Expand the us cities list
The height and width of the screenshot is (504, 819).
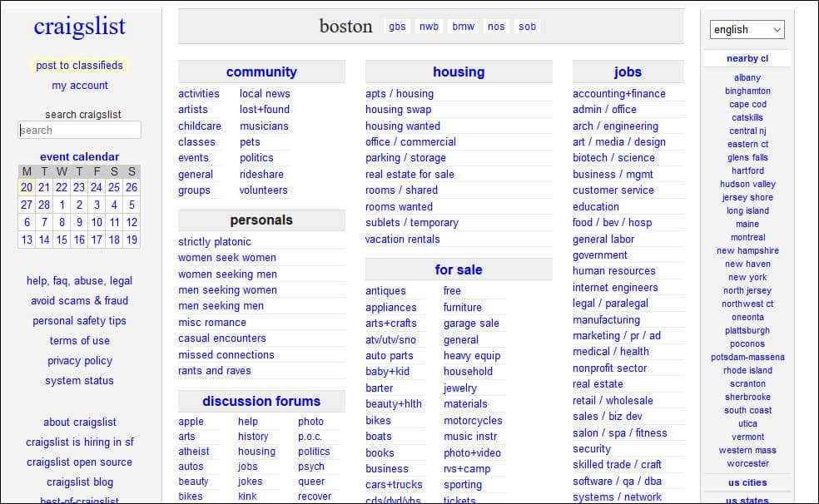coord(747,482)
